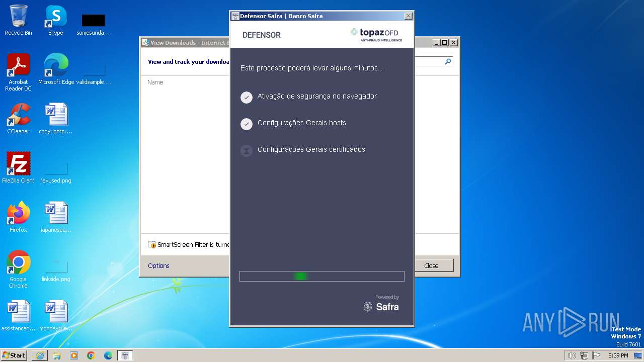Open Edge from the taskbar
The image size is (644, 362).
pyautogui.click(x=108, y=355)
